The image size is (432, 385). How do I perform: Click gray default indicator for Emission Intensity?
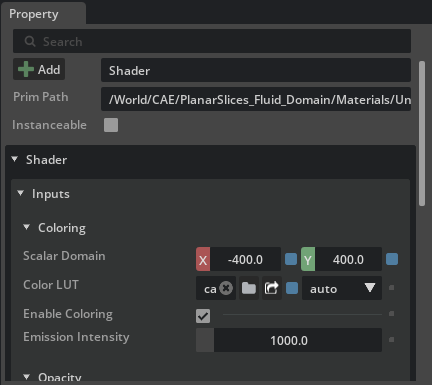[392, 340]
